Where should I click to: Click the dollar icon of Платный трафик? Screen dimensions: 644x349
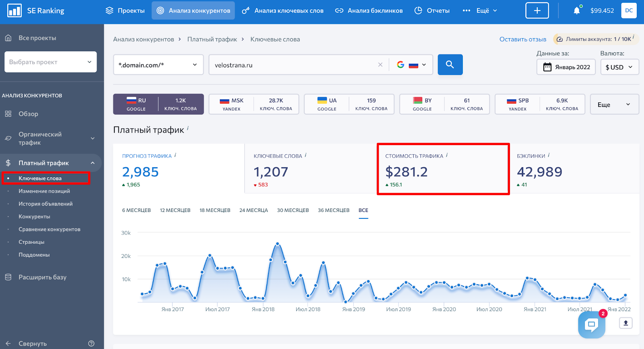tap(8, 163)
